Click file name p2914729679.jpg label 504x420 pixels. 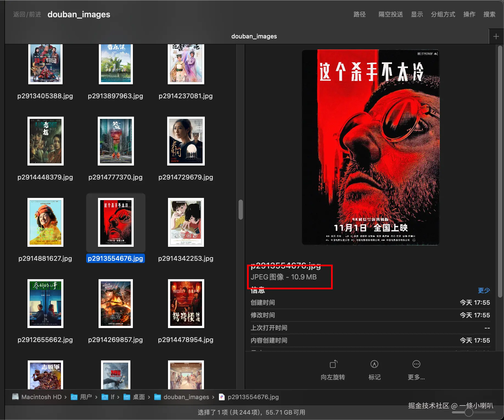point(186,177)
